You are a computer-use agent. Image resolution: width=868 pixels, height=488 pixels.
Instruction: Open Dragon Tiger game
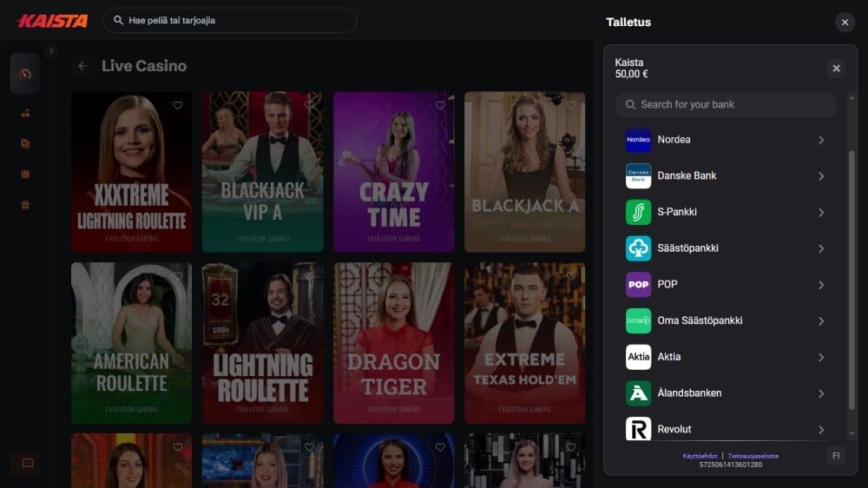pos(393,343)
